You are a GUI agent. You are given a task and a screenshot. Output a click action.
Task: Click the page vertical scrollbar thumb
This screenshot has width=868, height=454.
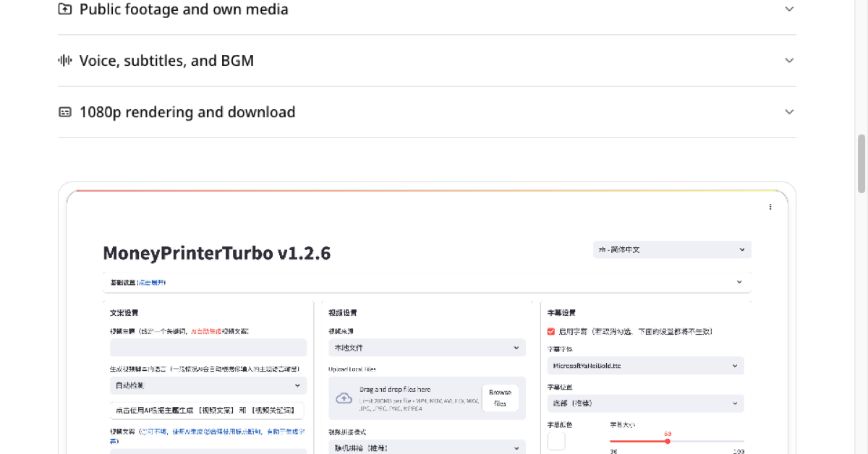(861, 164)
